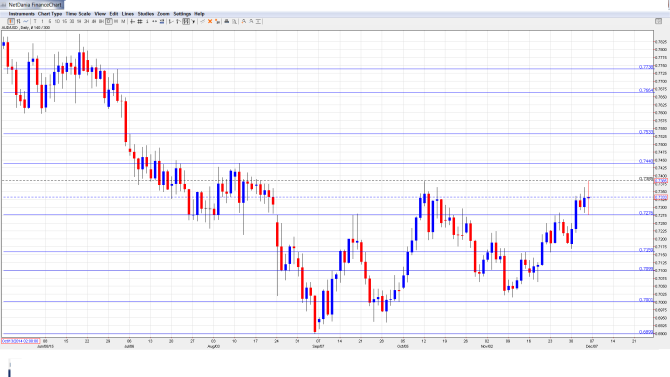Click the 0.7738 horizontal line label
Viewport: 670px width, 377px height.
[x=646, y=67]
